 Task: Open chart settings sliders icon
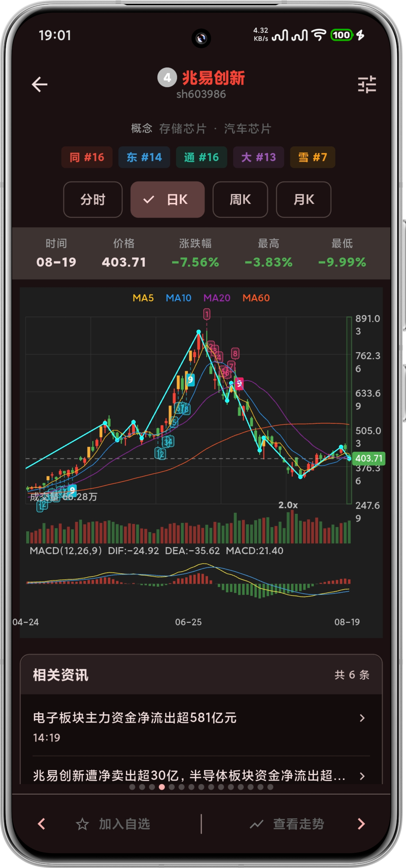pyautogui.click(x=367, y=84)
